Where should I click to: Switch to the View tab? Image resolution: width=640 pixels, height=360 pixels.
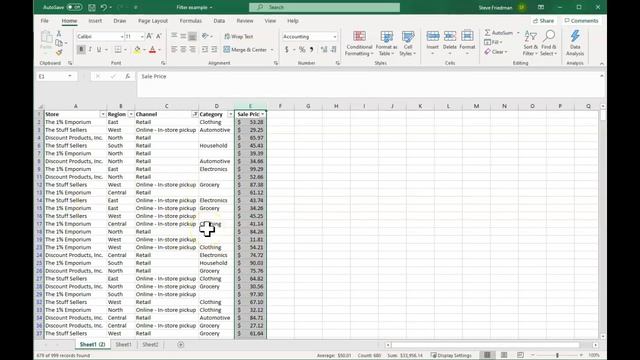(x=270, y=21)
